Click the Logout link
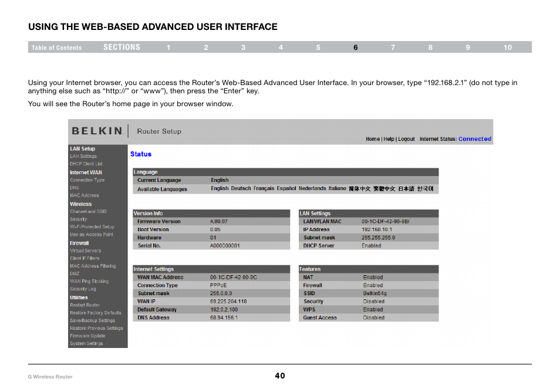The width and height of the screenshot is (560, 392). coord(406,139)
